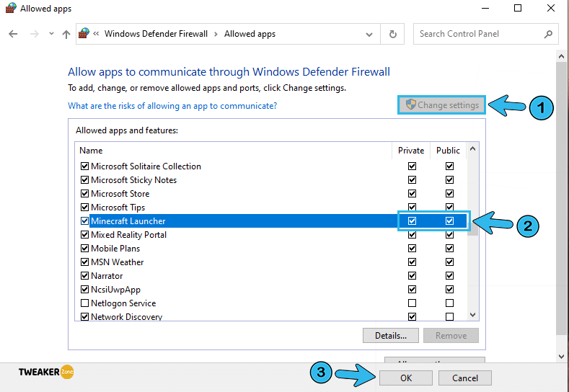Enable Netlogon Service name checkbox
Viewport: 569px width, 392px height.
[84, 303]
